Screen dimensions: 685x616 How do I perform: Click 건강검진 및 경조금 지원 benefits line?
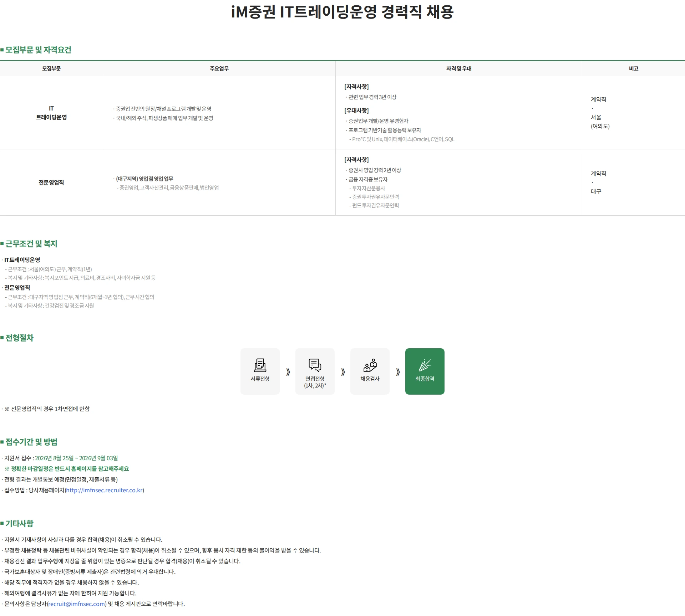pos(51,306)
